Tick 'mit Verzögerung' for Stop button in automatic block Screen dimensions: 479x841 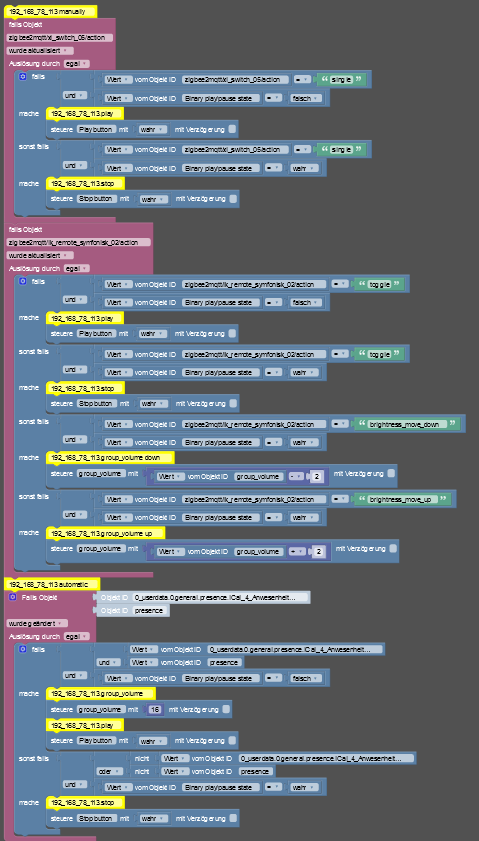233,818
